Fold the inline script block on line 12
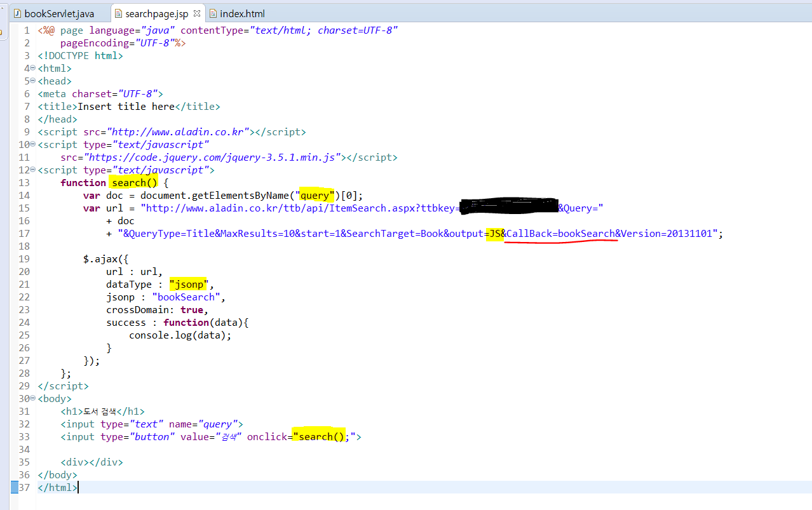Screen dimensions: 812x510 click(32, 170)
